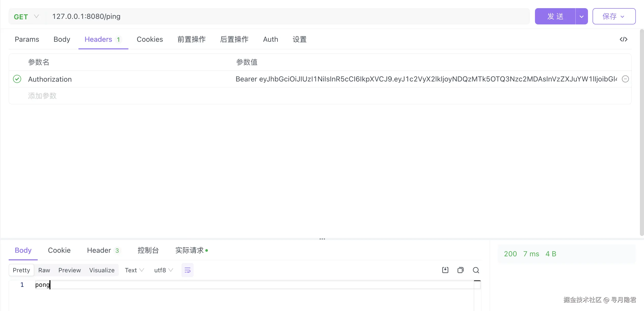Image resolution: width=644 pixels, height=311 pixels.
Task: Open the code snippet generator icon
Action: pos(623,39)
